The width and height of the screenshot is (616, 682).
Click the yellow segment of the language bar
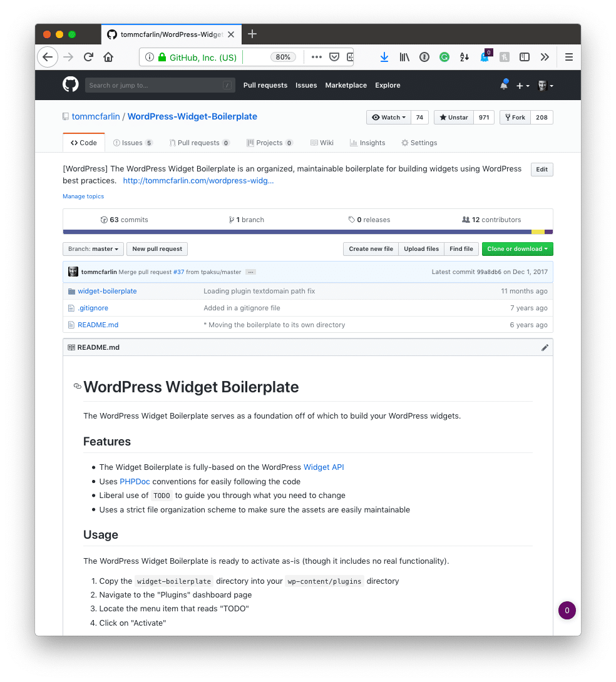(538, 231)
